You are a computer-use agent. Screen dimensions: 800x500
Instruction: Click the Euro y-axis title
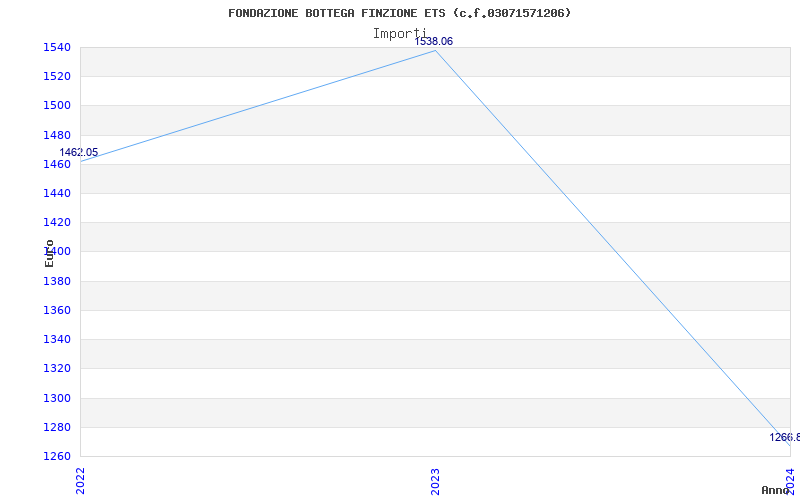[x=49, y=253]
